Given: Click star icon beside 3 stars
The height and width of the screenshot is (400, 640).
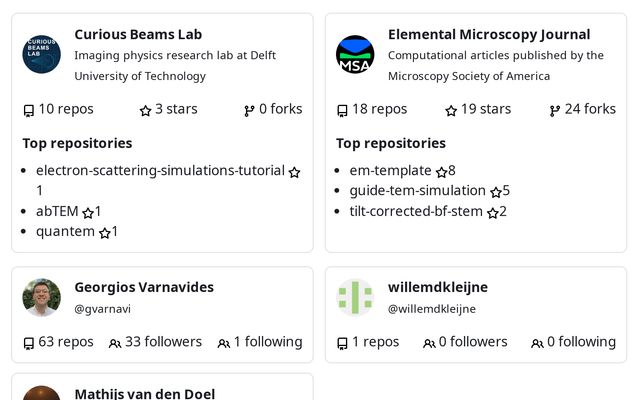Looking at the screenshot, I should (x=145, y=110).
